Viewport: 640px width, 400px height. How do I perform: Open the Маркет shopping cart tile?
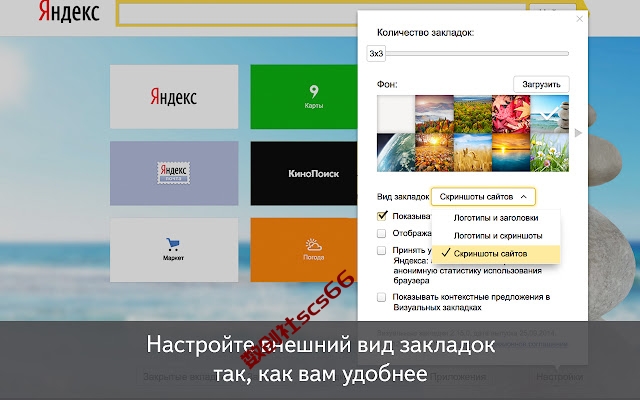pyautogui.click(x=174, y=249)
